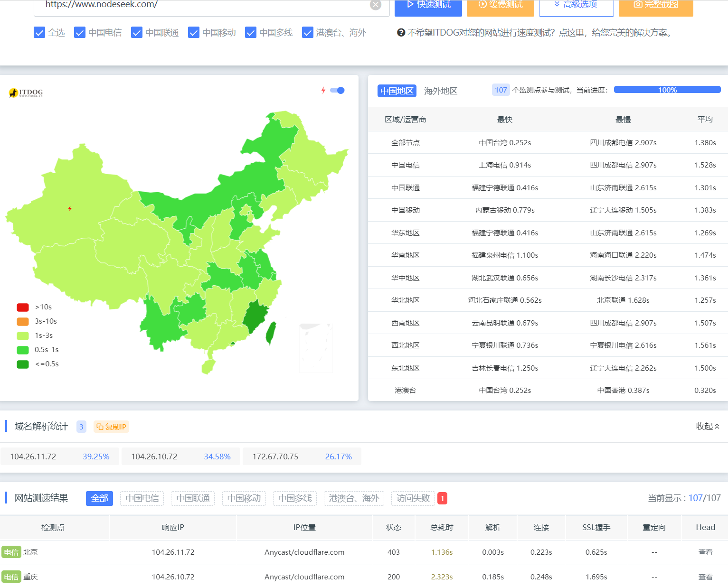Click the question mark help icon

[401, 33]
